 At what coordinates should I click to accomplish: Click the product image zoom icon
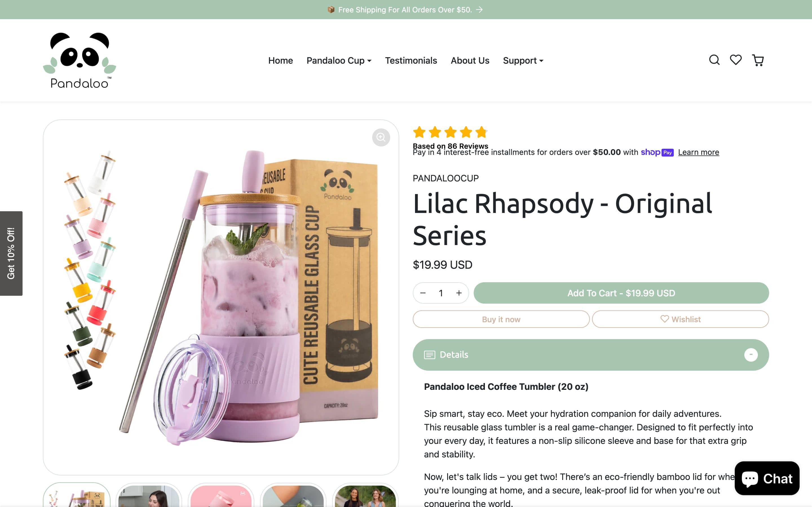click(x=381, y=137)
